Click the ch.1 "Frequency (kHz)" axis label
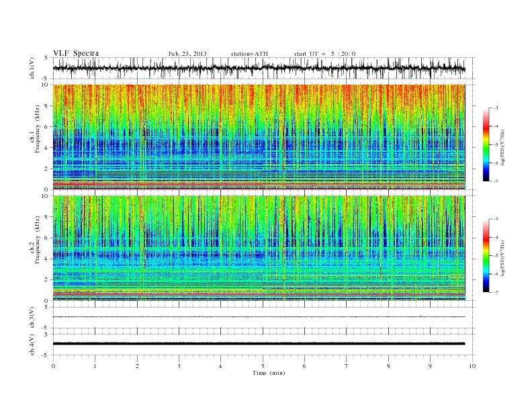 pos(38,129)
